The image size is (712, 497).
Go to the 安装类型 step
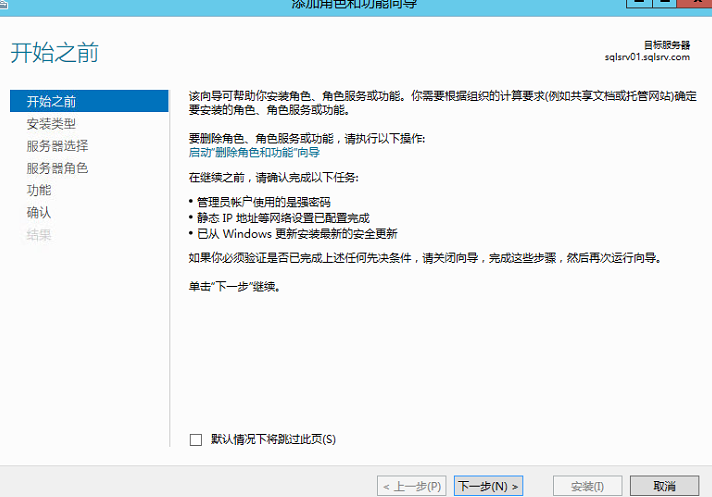tap(51, 123)
